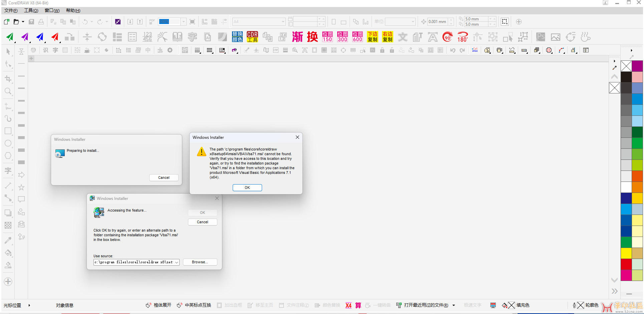
Task: Click the Browse... button
Action: (x=200, y=262)
